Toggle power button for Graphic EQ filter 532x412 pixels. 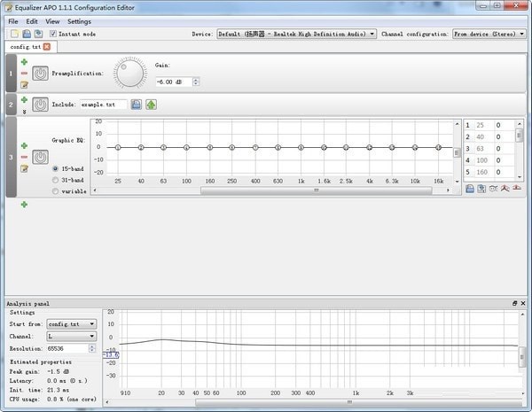pyautogui.click(x=40, y=157)
